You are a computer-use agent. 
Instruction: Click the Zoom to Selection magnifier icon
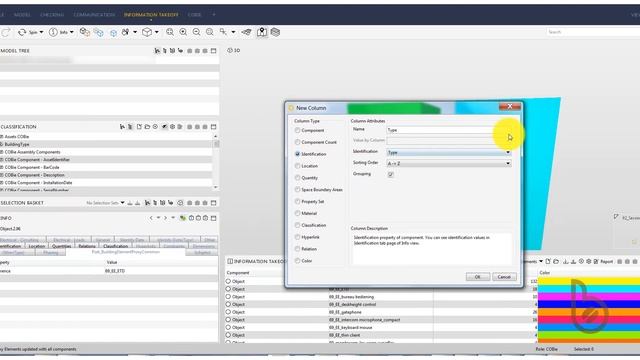tap(209, 32)
